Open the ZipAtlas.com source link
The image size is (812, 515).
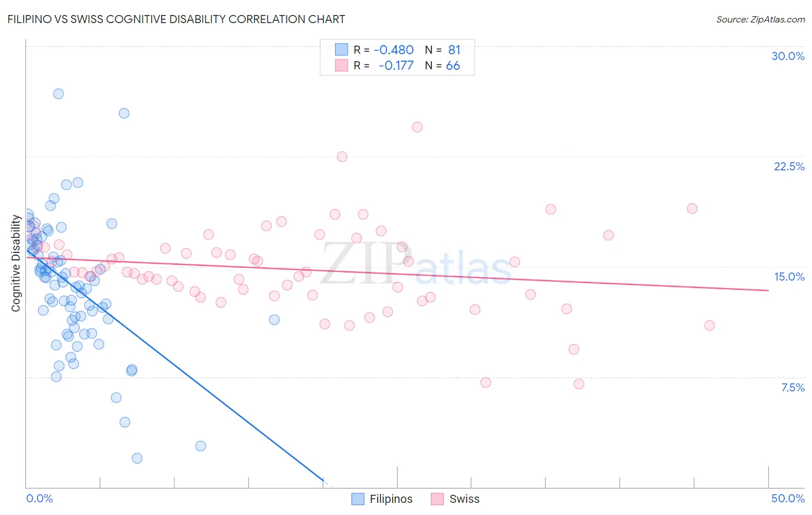(x=761, y=19)
